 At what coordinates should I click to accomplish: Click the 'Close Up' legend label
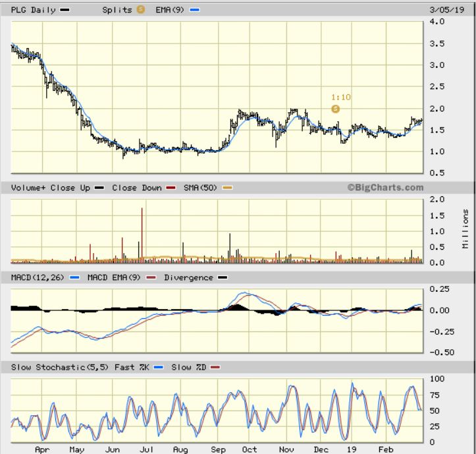[70, 188]
